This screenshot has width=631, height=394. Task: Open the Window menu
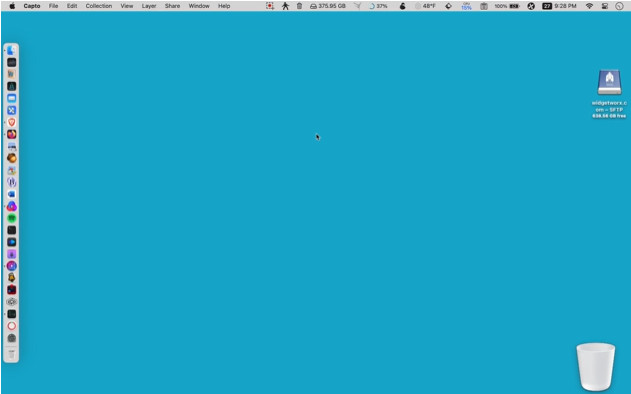pos(199,6)
